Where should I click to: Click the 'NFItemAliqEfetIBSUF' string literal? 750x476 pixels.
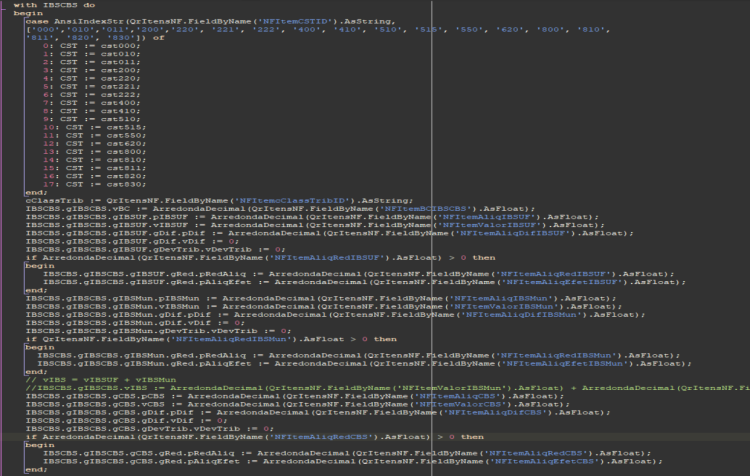point(564,282)
